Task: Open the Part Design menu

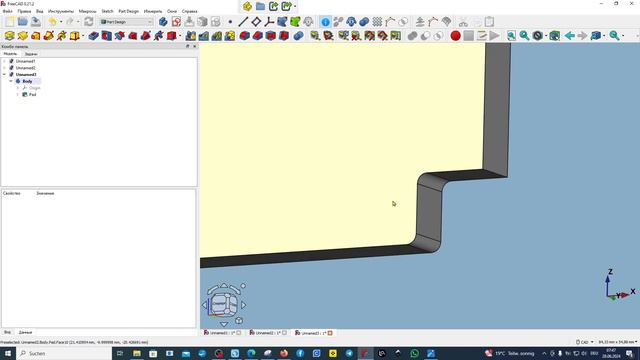Action: (x=129, y=11)
